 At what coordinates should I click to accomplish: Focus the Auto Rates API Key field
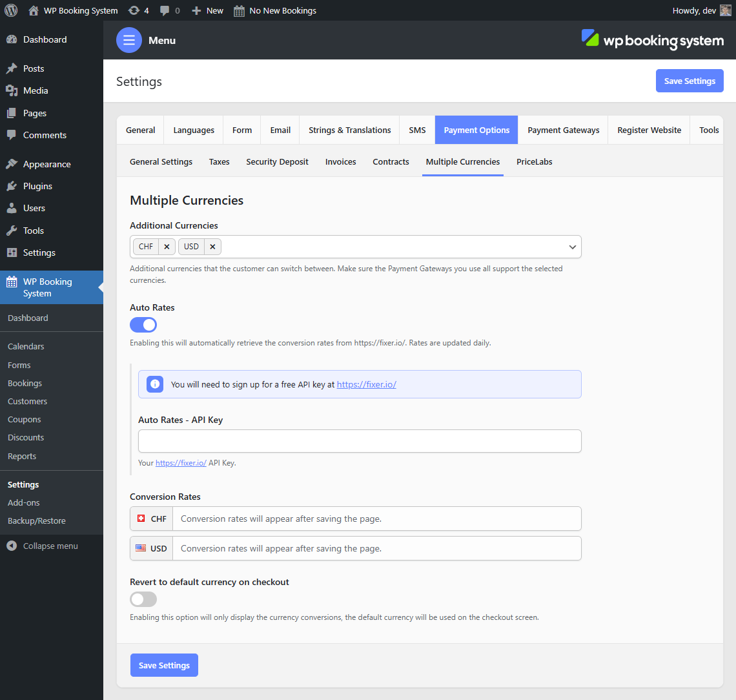pyautogui.click(x=360, y=441)
